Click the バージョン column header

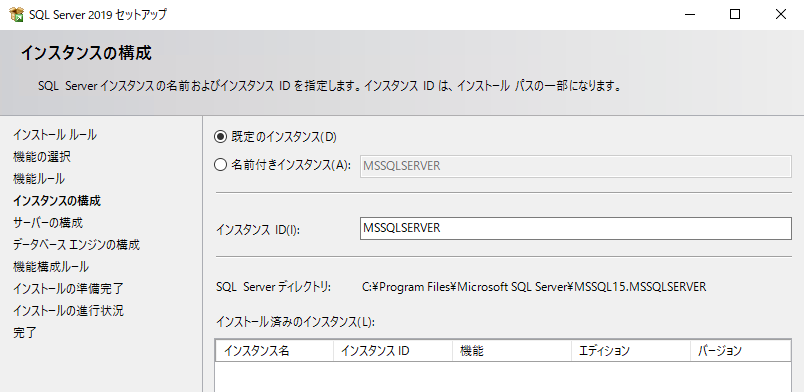click(x=741, y=351)
